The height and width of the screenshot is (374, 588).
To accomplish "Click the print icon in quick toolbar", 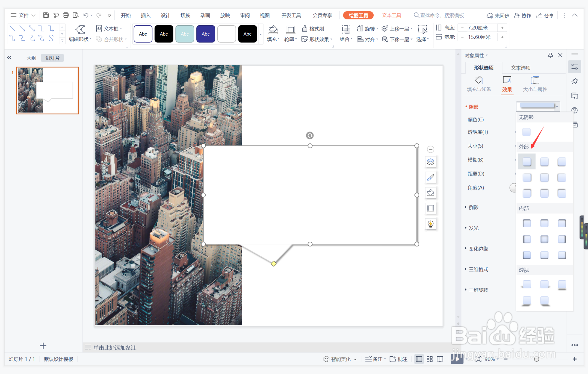I will [66, 15].
